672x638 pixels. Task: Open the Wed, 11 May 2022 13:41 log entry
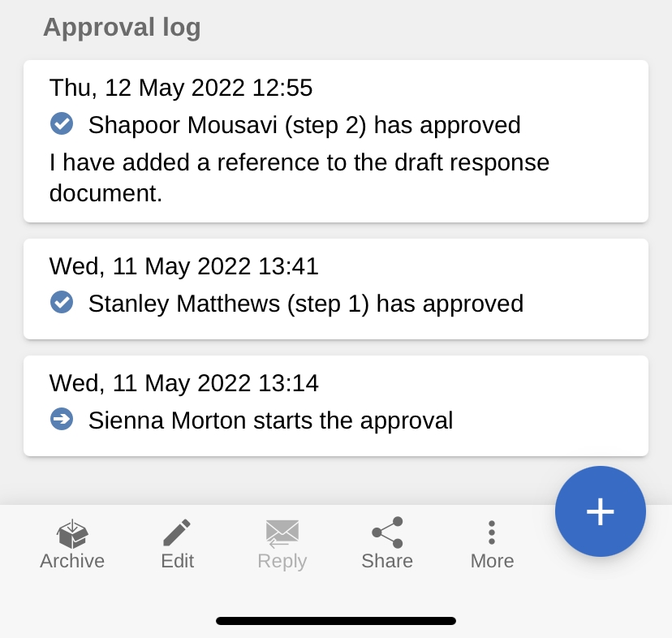click(184, 266)
